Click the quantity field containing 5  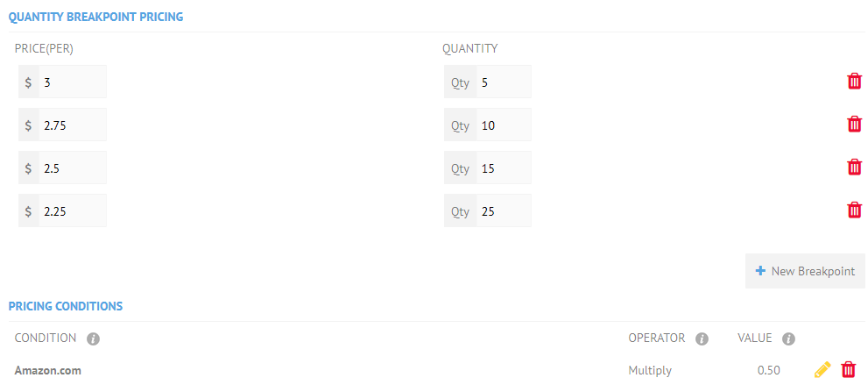click(503, 82)
